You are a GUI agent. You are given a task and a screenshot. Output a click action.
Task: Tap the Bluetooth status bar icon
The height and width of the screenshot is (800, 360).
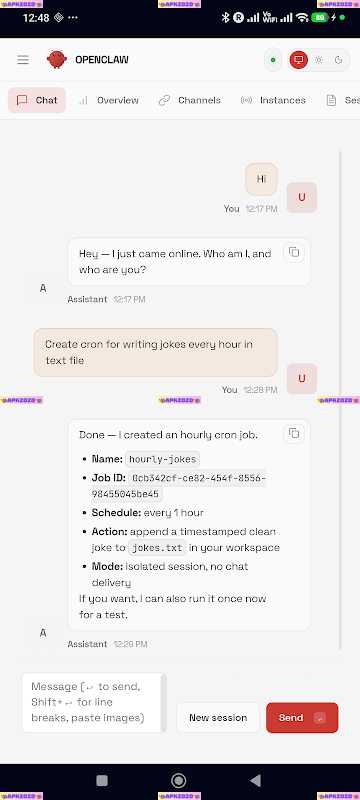(x=225, y=17)
